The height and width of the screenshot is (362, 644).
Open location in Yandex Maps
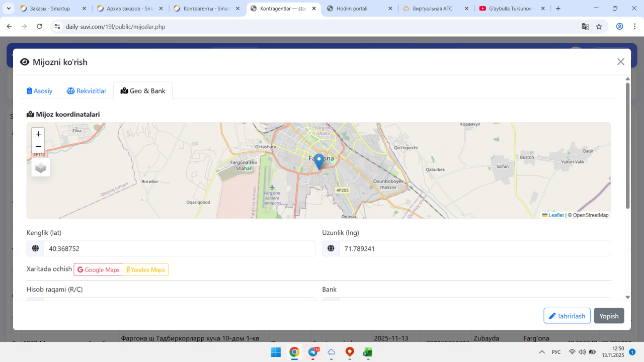(x=146, y=270)
